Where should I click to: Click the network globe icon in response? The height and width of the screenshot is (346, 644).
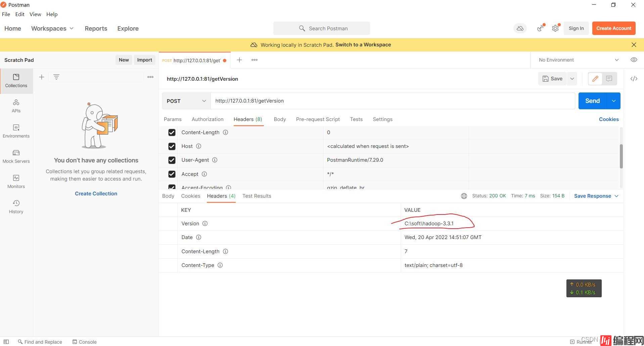tap(464, 196)
